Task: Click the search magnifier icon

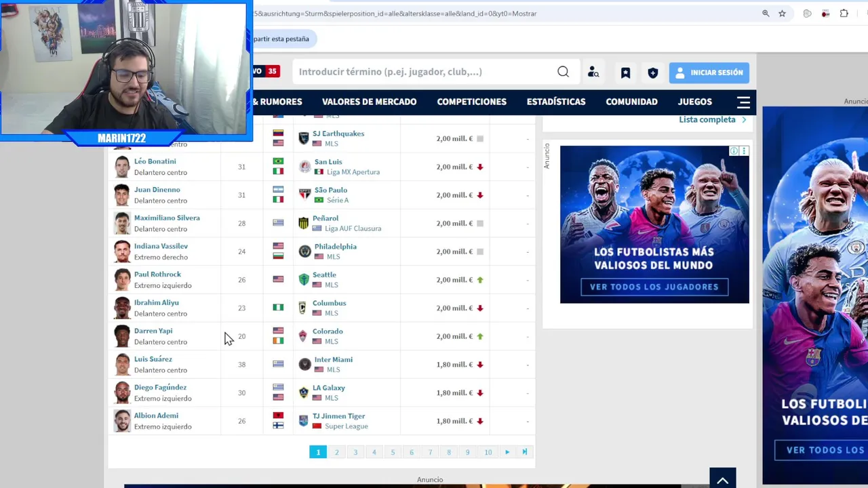Action: (x=563, y=72)
